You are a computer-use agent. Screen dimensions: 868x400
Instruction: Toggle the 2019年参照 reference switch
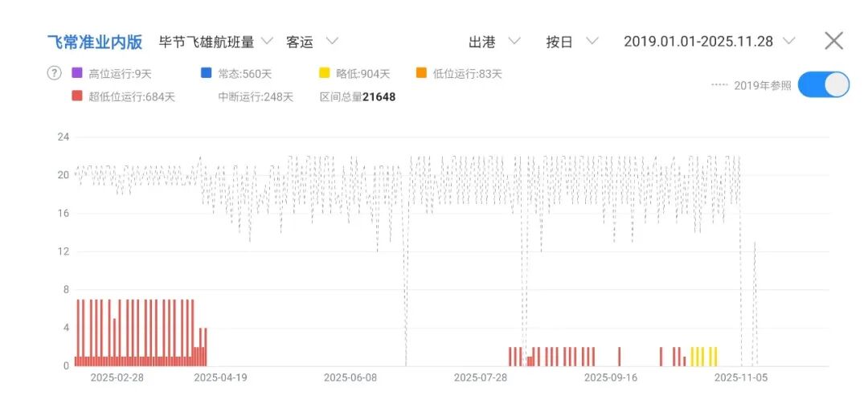coord(824,85)
